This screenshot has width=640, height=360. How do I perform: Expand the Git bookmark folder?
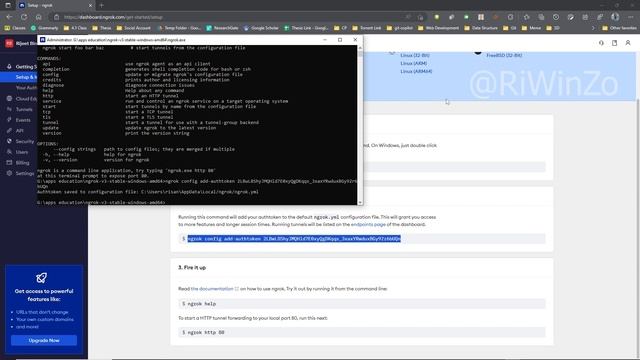510,28
